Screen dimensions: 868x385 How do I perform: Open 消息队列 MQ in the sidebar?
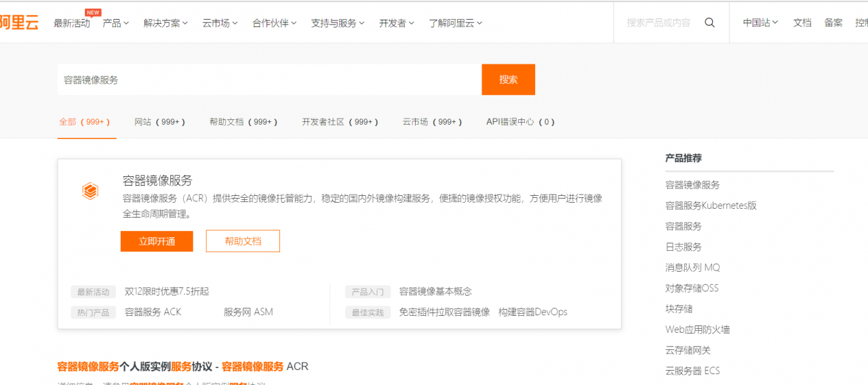[x=692, y=268]
